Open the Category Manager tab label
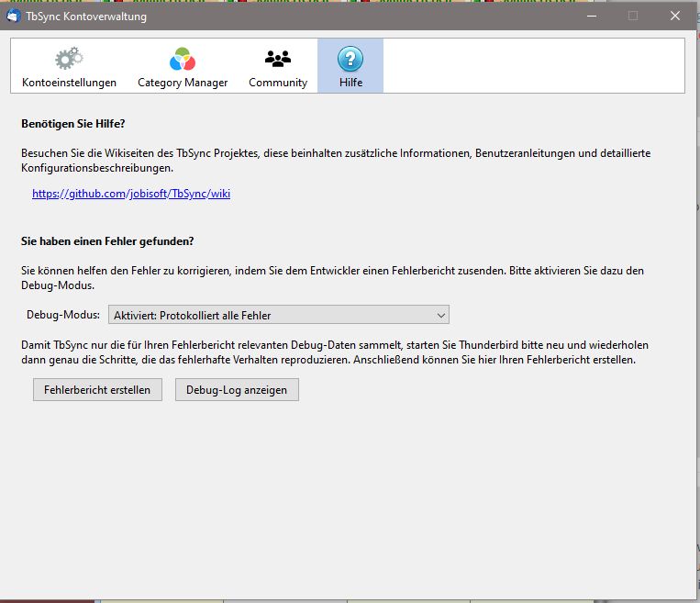Viewport: 700px width, 603px height. point(183,83)
